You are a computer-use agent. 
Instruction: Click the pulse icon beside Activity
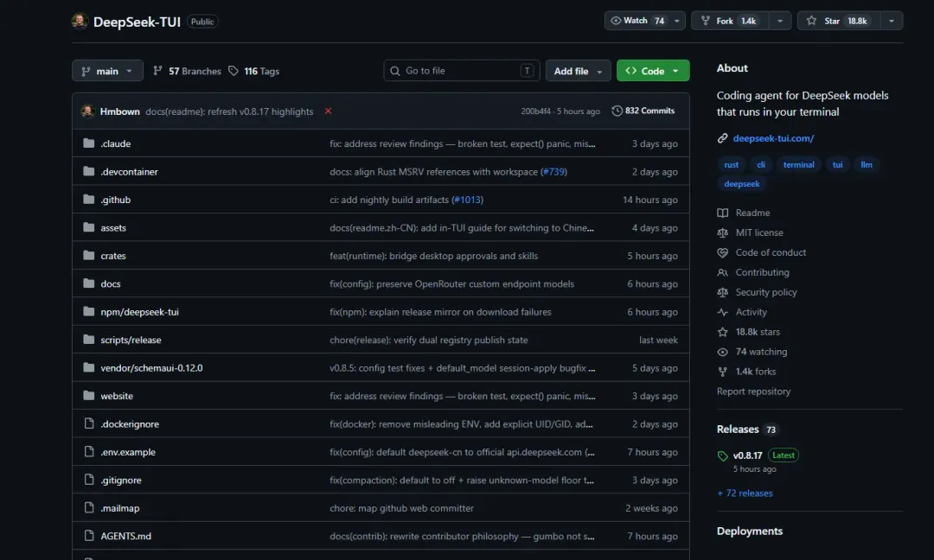click(x=722, y=312)
